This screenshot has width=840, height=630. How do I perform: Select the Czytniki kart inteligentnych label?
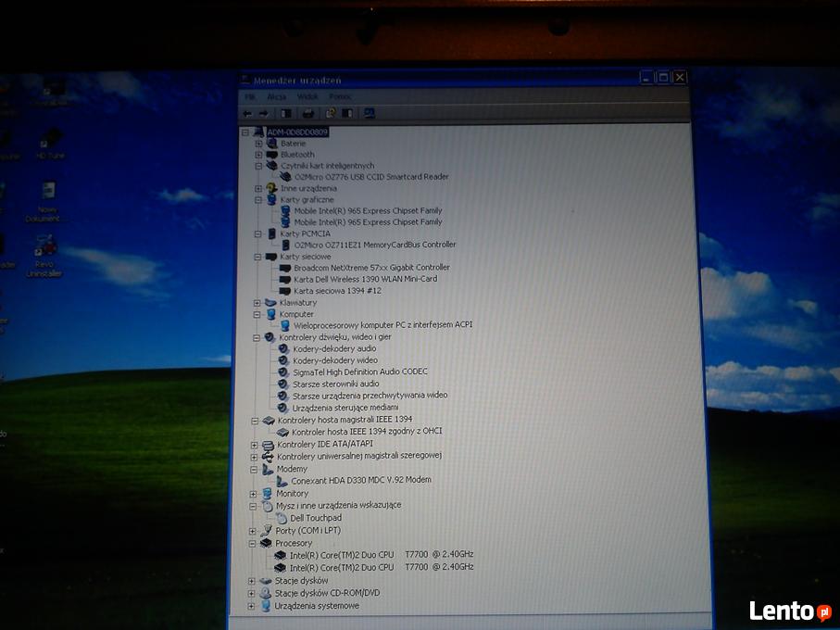point(327,166)
